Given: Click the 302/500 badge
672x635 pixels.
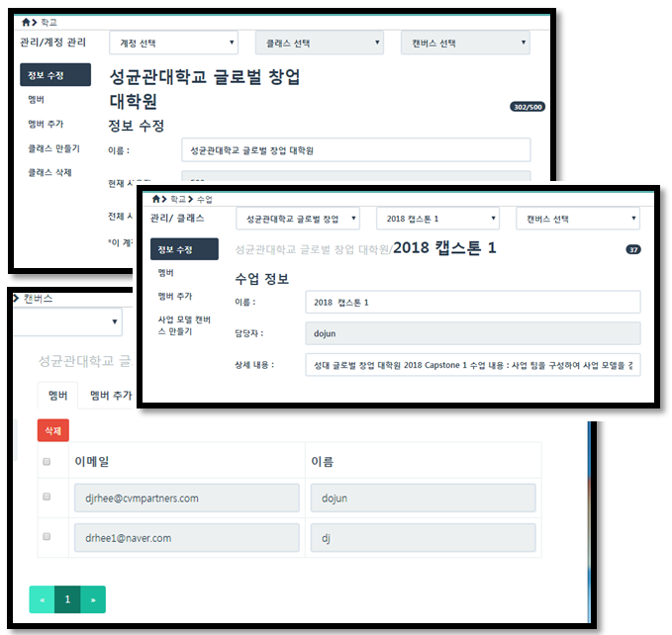Looking at the screenshot, I should [528, 107].
